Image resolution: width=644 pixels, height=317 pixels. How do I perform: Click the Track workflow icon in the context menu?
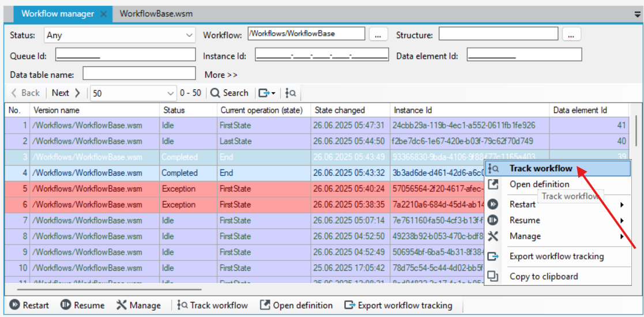[494, 168]
